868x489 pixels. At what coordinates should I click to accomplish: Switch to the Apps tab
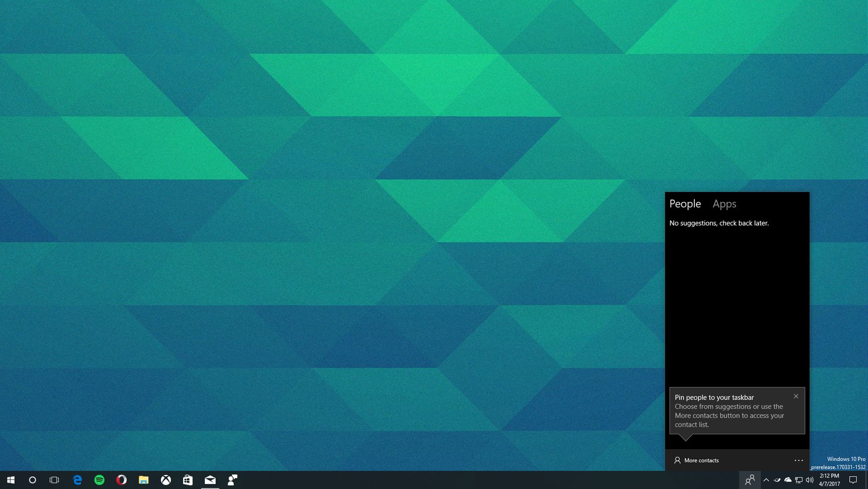[x=724, y=204]
